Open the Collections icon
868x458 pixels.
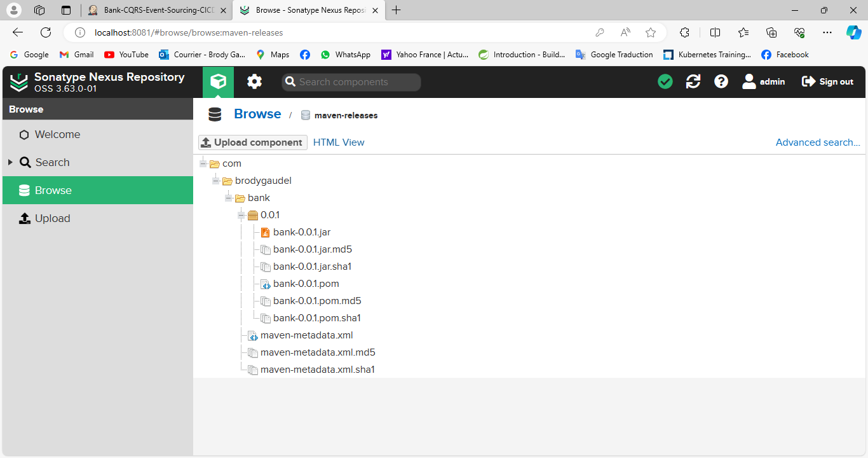(x=771, y=32)
